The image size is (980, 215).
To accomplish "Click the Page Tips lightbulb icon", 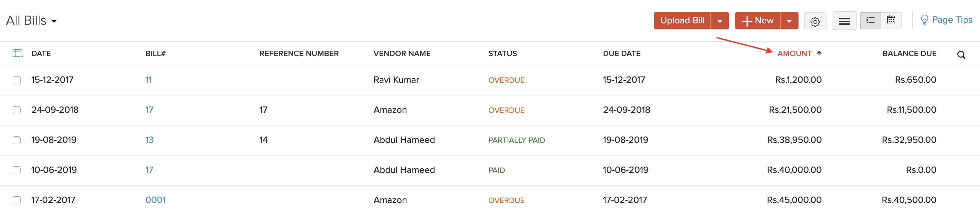I will [924, 21].
